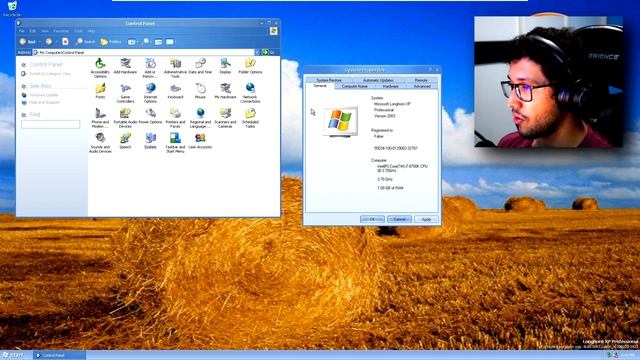Collapse the Find sidebar section

24,115
